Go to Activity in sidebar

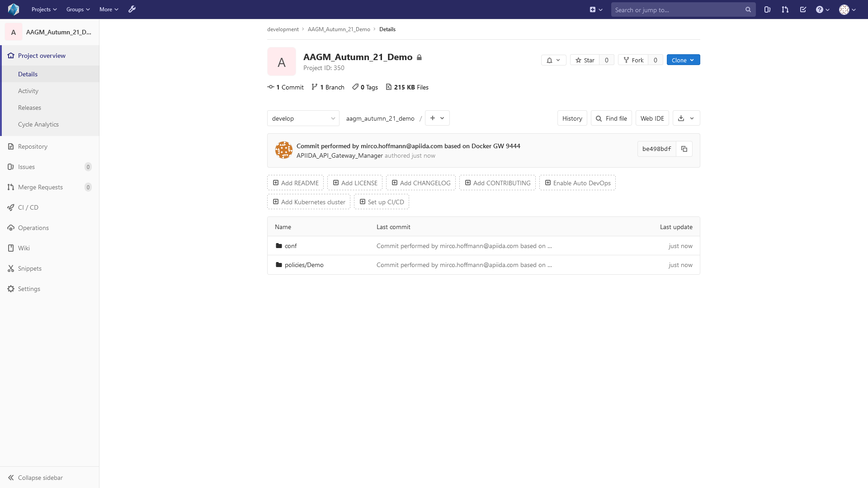[x=28, y=91]
